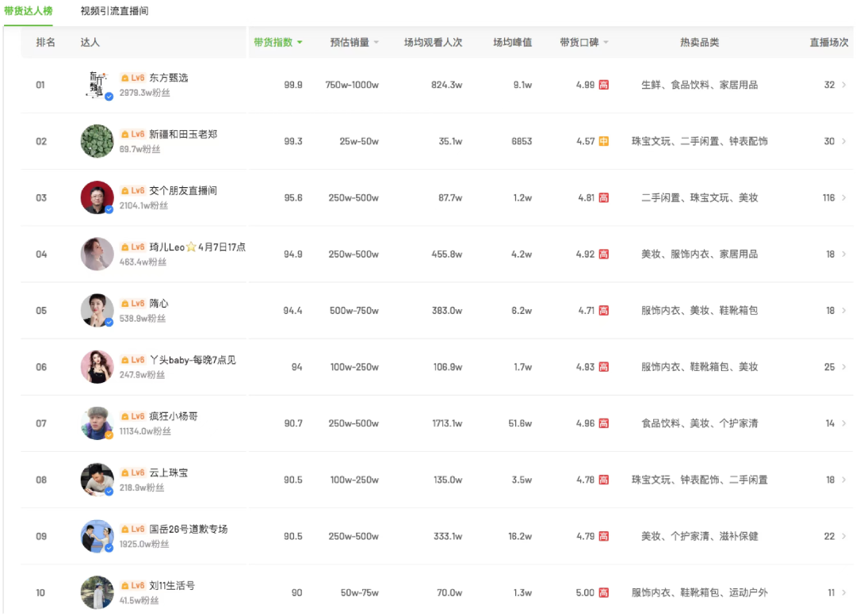
Task: Expand 东方甄选 row with right chevron
Action: tap(843, 85)
